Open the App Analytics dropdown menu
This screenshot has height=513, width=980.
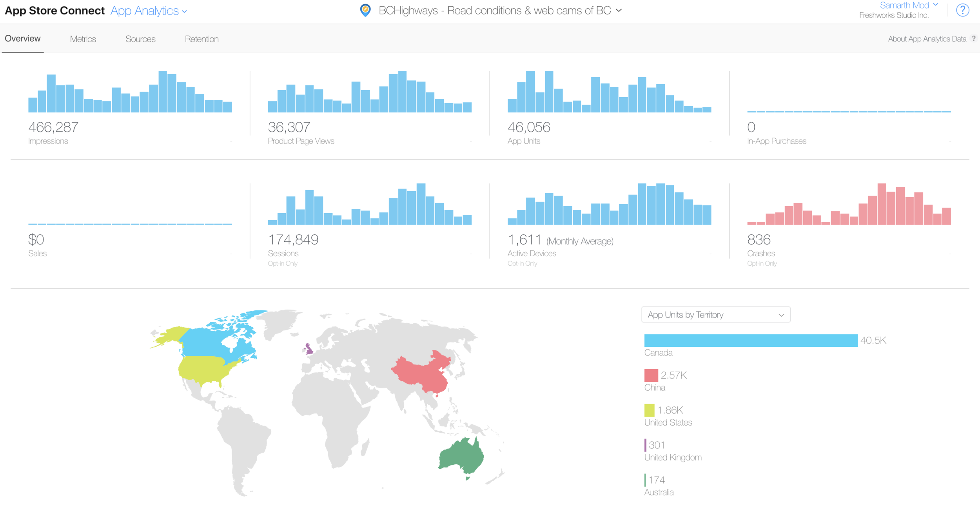[x=149, y=11]
